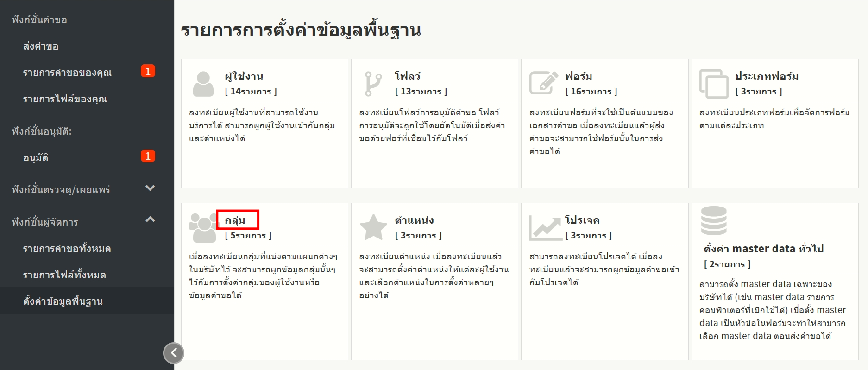Viewport: 868px width, 370px height.
Task: Collapse the ฟังก์ชั่นผู้จัดการ section chevron
Action: pos(150,219)
